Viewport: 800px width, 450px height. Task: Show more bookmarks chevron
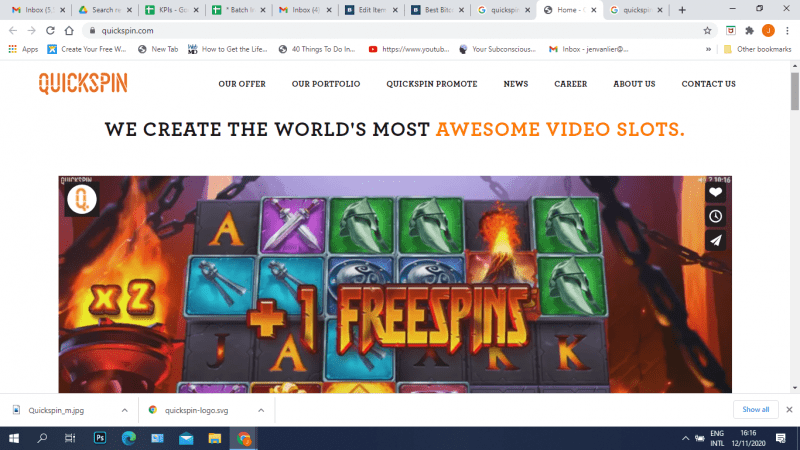708,49
